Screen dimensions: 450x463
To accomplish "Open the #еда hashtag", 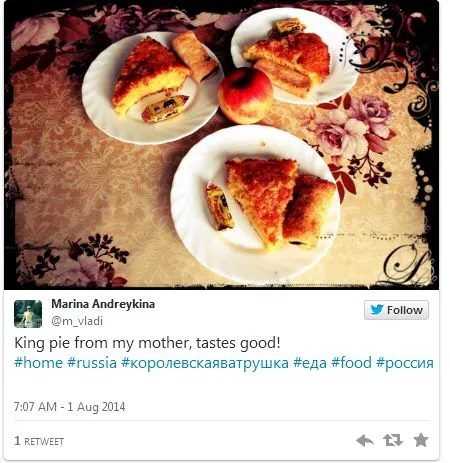I will (310, 363).
